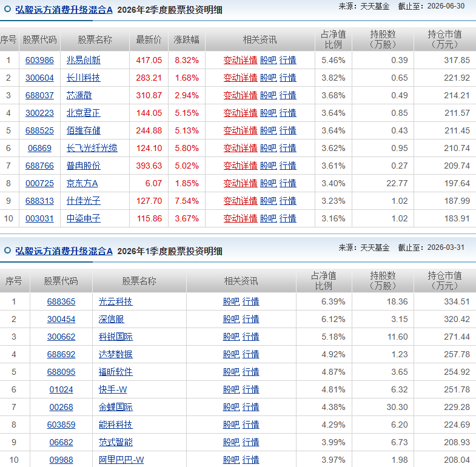Open stock code 00268 link
The width and height of the screenshot is (476, 467).
click(61, 407)
